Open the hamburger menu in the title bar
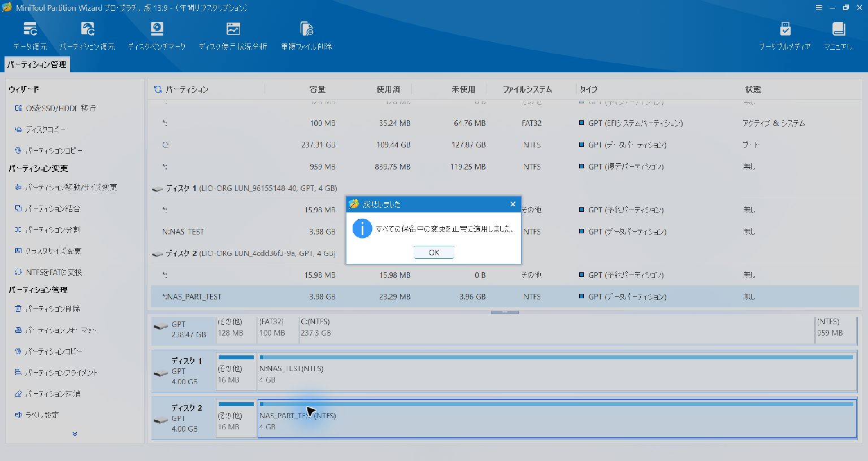Viewport: 868px width, 461px height. click(x=818, y=7)
